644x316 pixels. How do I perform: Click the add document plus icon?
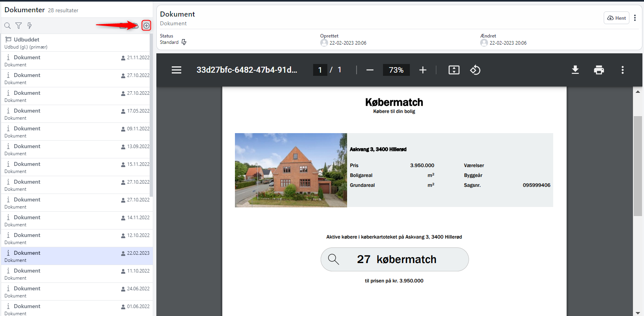pyautogui.click(x=146, y=26)
